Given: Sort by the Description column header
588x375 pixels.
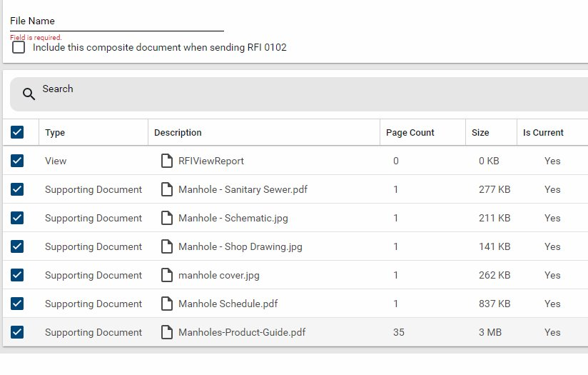Looking at the screenshot, I should pos(178,132).
